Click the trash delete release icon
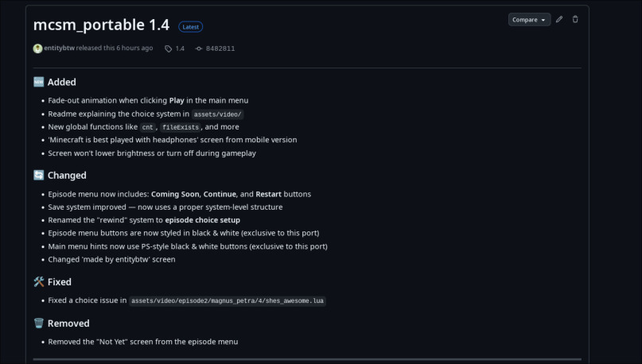Screen dimensions: 642x364 (575, 19)
